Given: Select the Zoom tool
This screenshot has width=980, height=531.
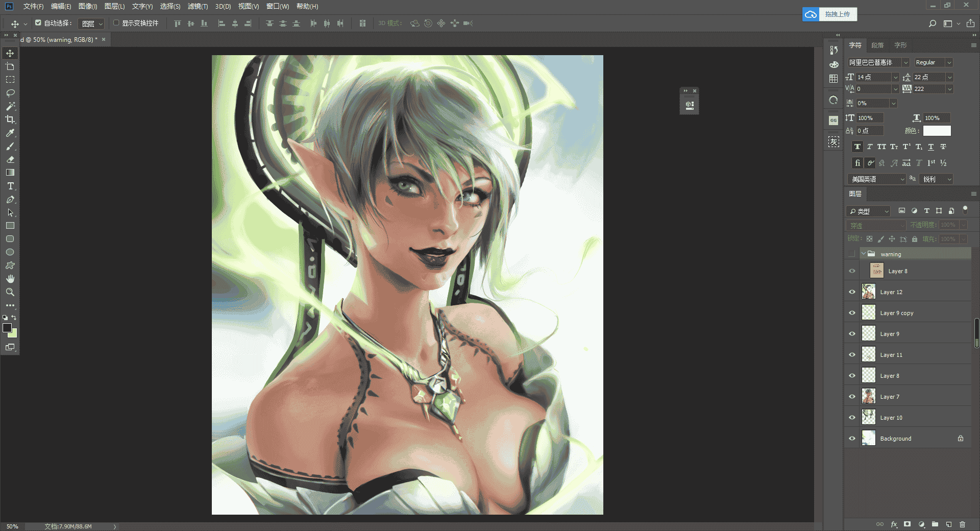Looking at the screenshot, I should click(10, 292).
